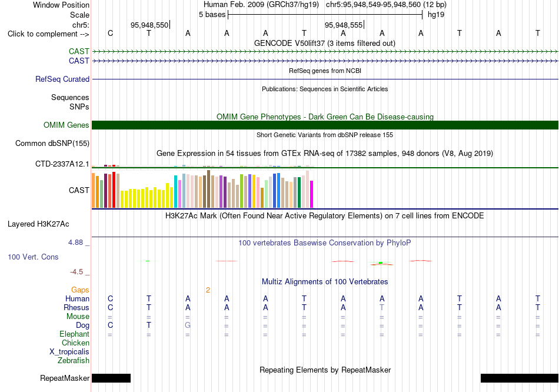Click the magenta bar in CAST expression chart

coord(312,194)
